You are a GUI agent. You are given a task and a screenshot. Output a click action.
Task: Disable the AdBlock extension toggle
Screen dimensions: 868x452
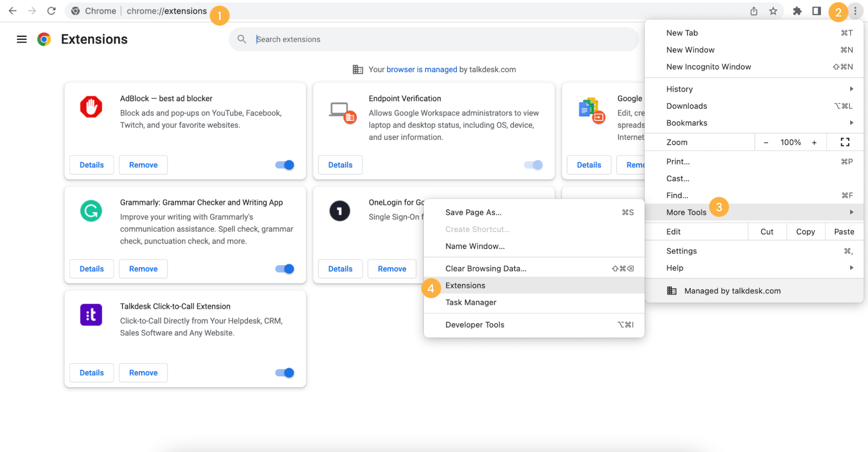[x=285, y=165]
